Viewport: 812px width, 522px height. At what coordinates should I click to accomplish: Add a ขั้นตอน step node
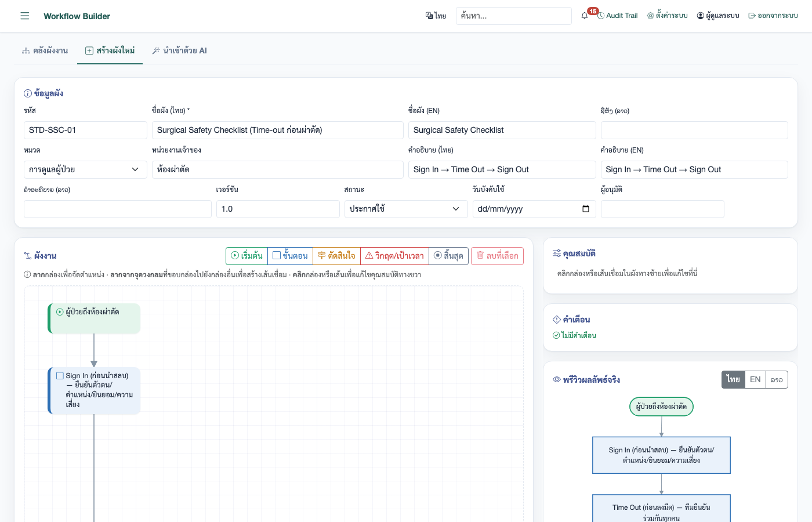tap(290, 256)
